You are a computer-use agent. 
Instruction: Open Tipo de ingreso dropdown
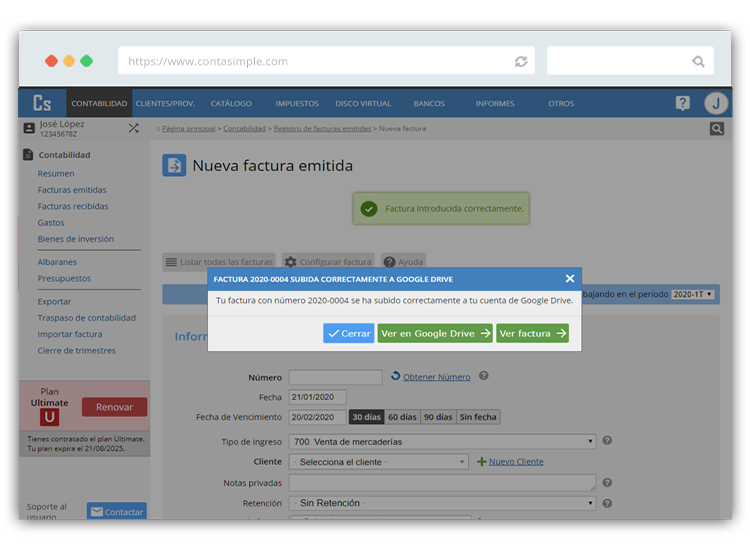(x=442, y=442)
